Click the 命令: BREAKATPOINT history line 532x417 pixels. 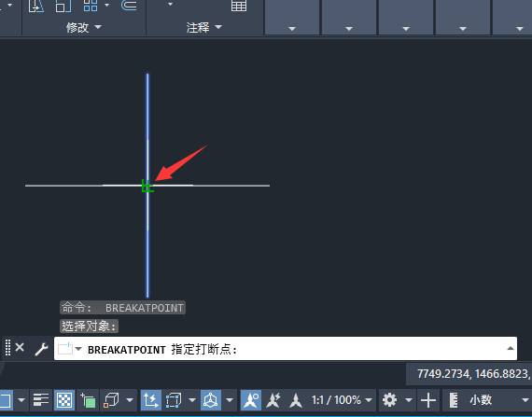(122, 308)
